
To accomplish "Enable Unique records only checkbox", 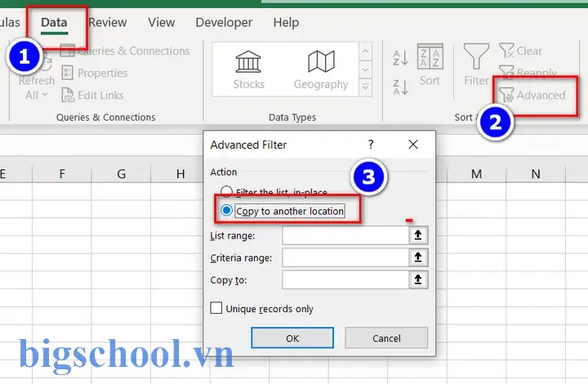I will pyautogui.click(x=216, y=308).
